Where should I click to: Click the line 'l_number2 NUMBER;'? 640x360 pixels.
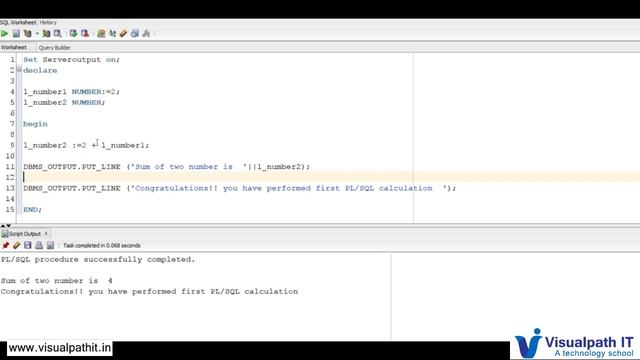(x=64, y=102)
